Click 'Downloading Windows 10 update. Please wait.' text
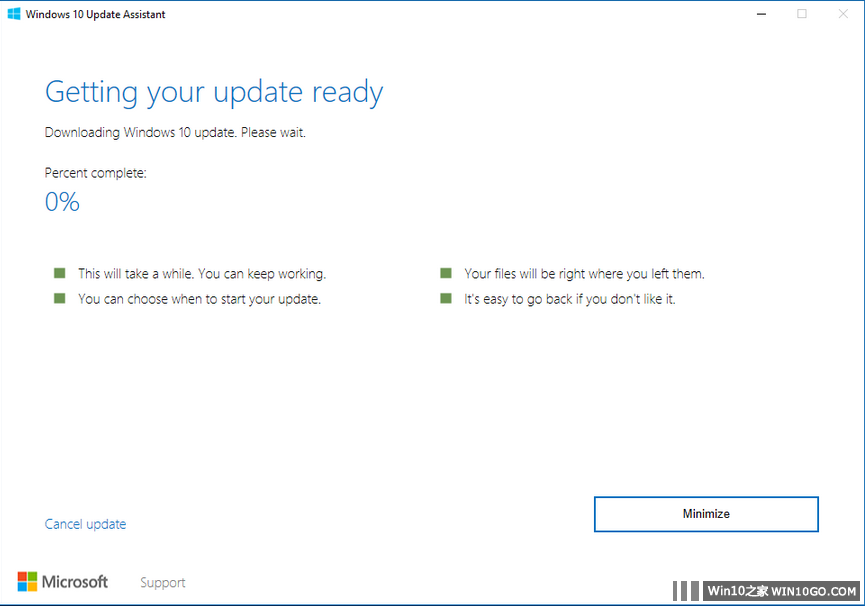Viewport: 865px width, 606px height. (x=175, y=132)
